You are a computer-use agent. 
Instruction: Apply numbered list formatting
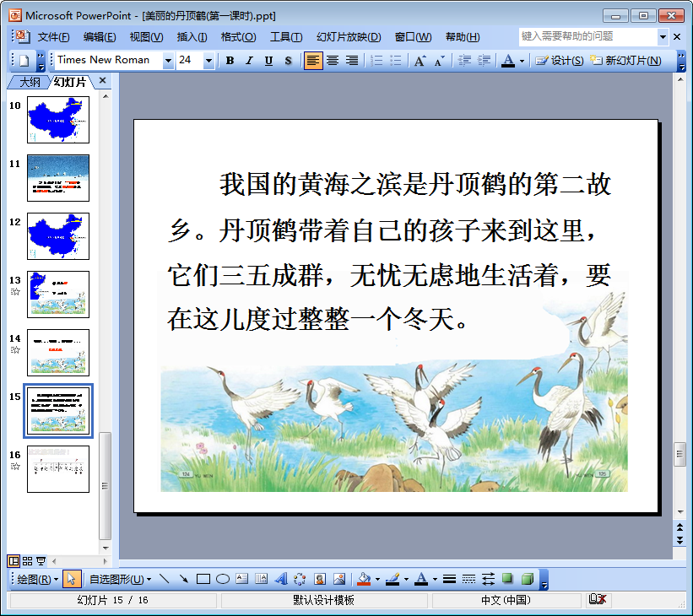tap(376, 61)
